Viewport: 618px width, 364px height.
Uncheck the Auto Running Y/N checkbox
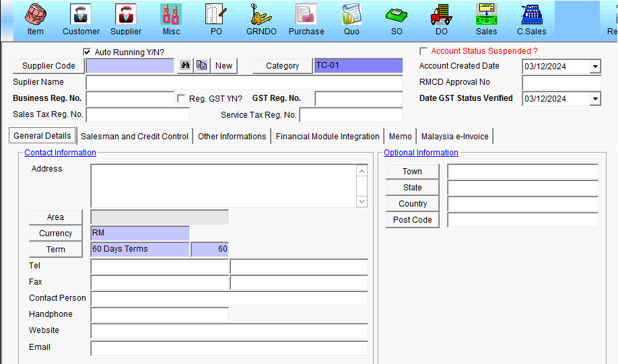tap(87, 52)
